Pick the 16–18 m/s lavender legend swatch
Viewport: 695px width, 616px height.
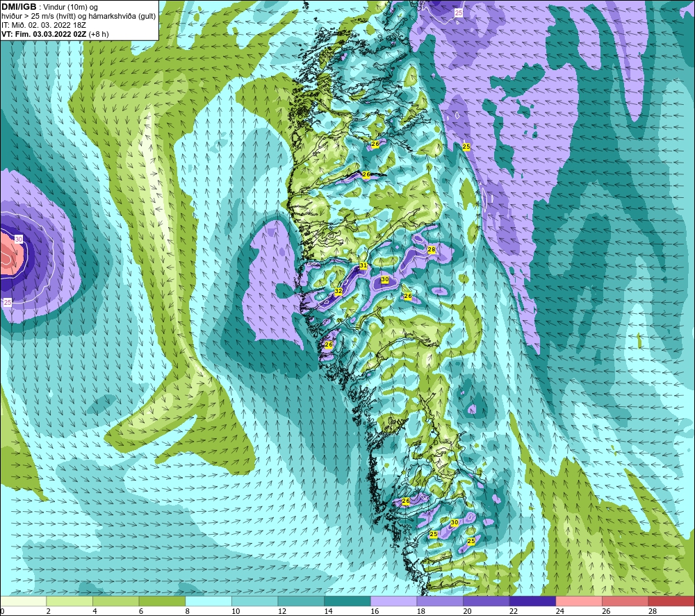tap(393, 601)
